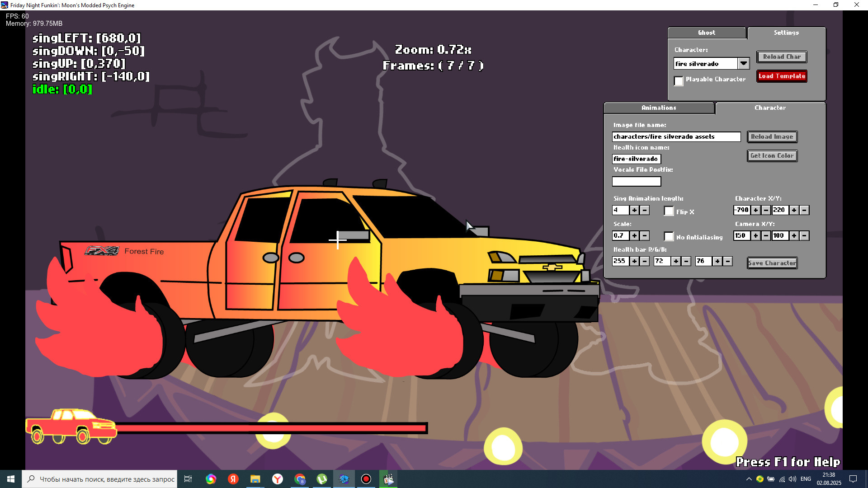This screenshot has width=868, height=488.
Task: Click the Load Template button
Action: click(781, 76)
